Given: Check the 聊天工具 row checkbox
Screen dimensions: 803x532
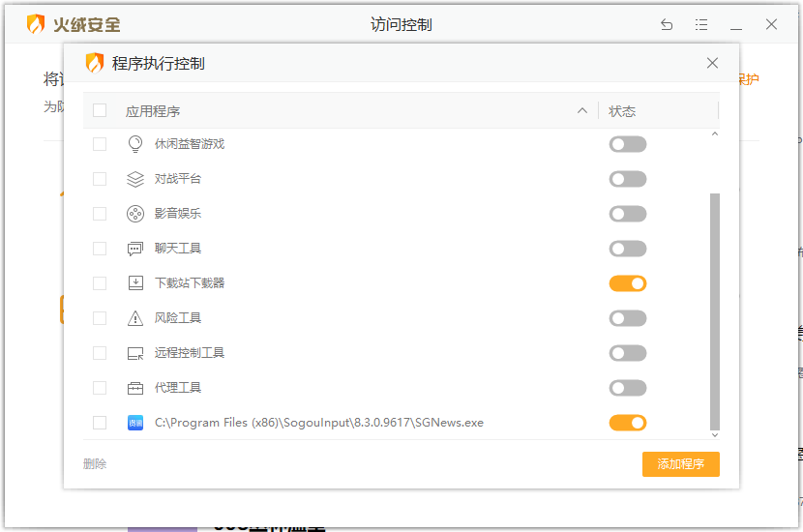Looking at the screenshot, I should (100, 249).
